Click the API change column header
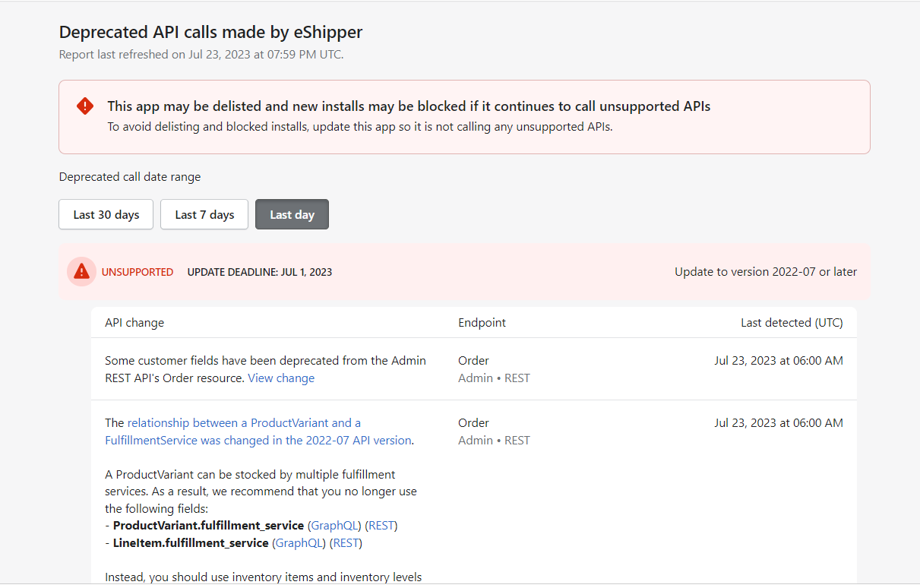This screenshot has height=588, width=920. pos(134,322)
